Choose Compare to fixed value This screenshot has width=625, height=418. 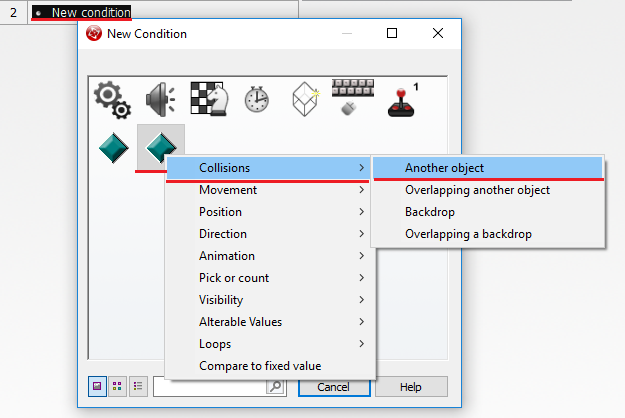coord(270,366)
